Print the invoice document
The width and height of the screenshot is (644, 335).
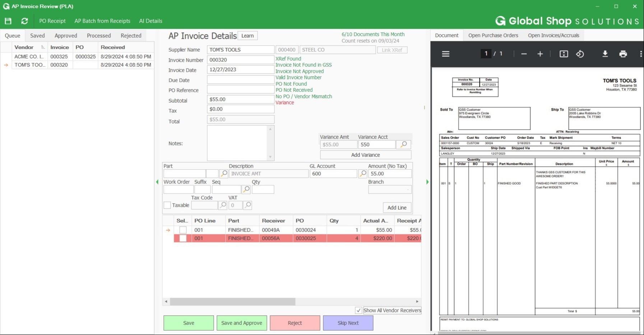(x=623, y=53)
